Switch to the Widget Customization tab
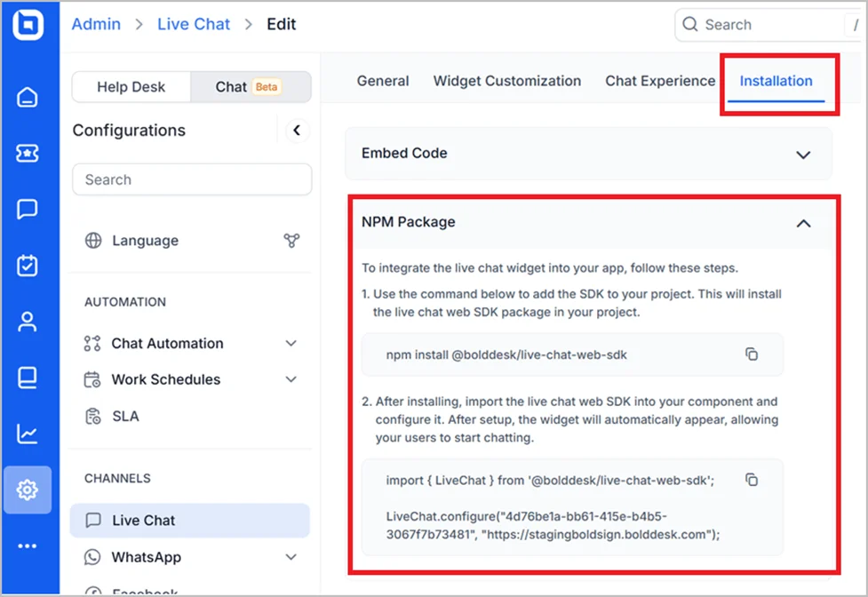The width and height of the screenshot is (868, 597). click(x=507, y=81)
